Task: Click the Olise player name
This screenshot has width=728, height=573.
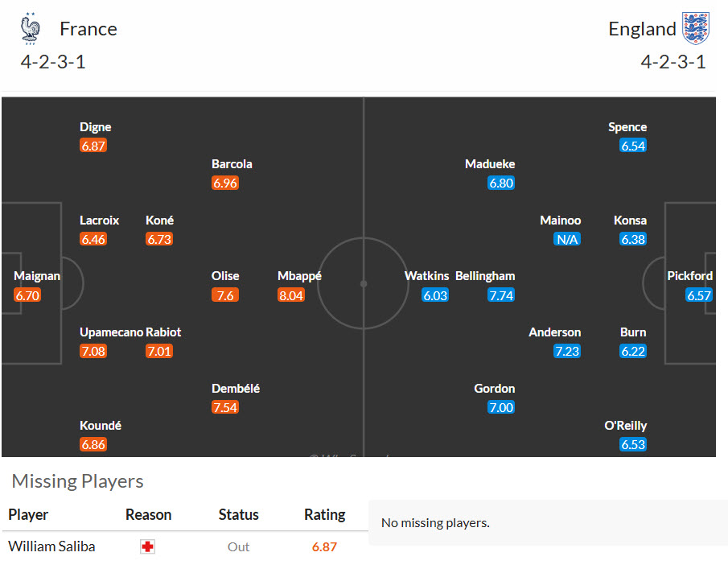Action: pyautogui.click(x=225, y=276)
